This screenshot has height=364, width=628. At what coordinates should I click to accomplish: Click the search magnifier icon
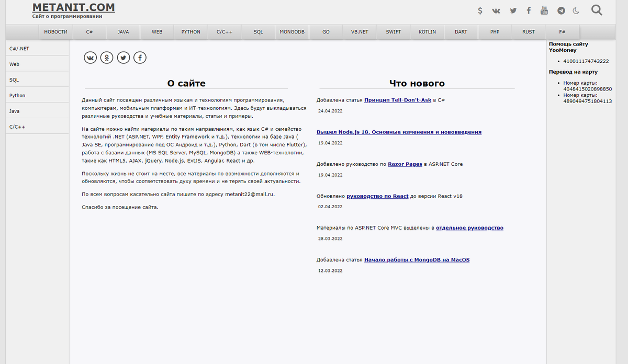pyautogui.click(x=597, y=10)
